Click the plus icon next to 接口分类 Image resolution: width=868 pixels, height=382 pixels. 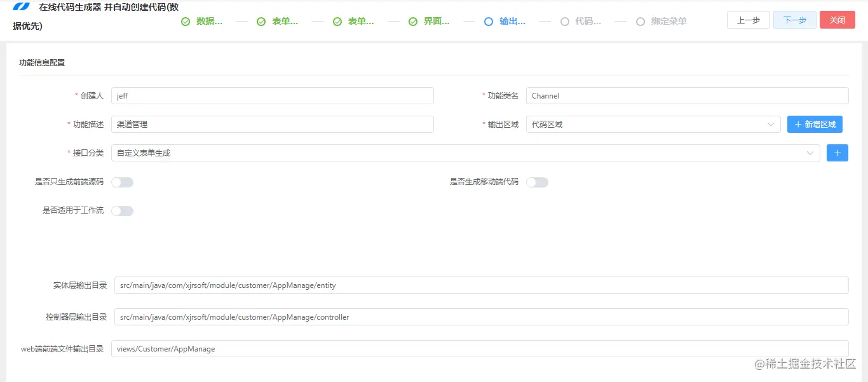click(x=837, y=153)
